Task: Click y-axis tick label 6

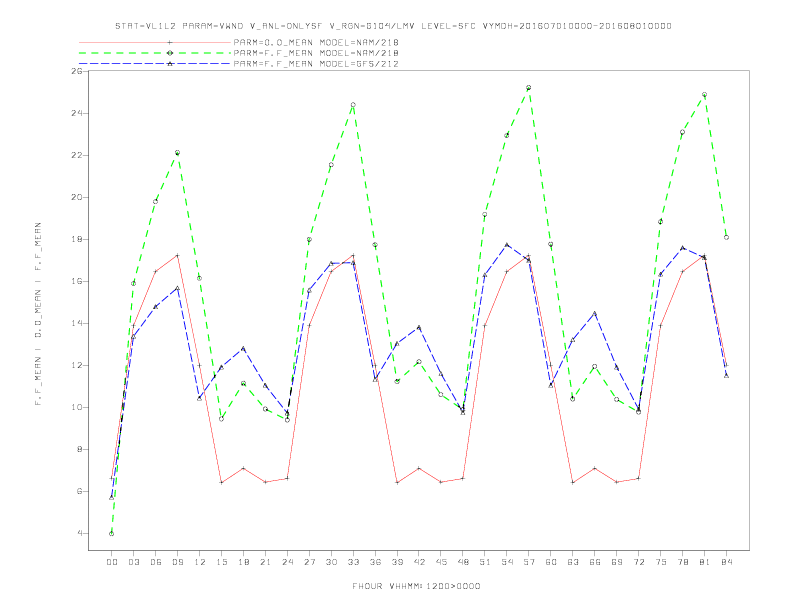Action: point(80,491)
